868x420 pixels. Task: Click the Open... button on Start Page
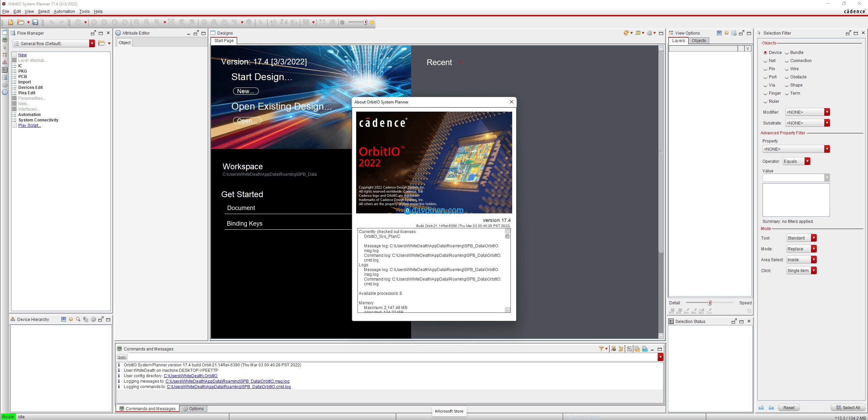[x=247, y=120]
